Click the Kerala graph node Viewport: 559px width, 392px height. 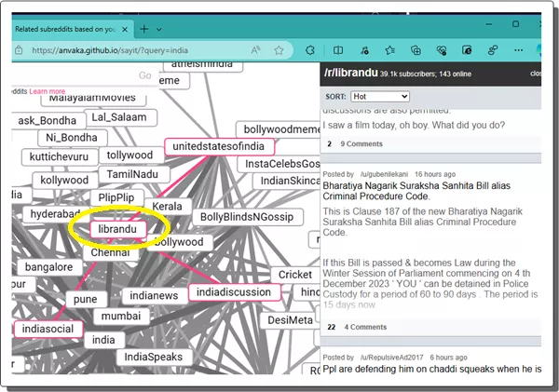pos(167,207)
